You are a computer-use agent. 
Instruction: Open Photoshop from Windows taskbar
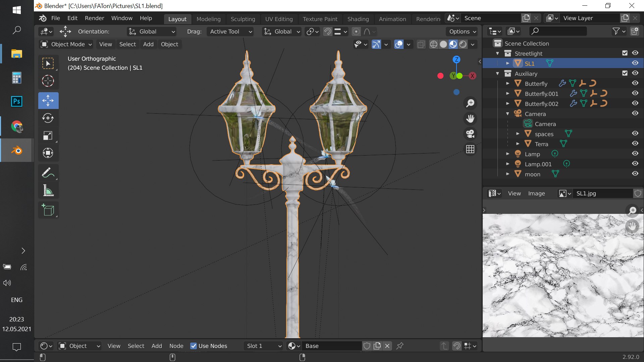[16, 101]
